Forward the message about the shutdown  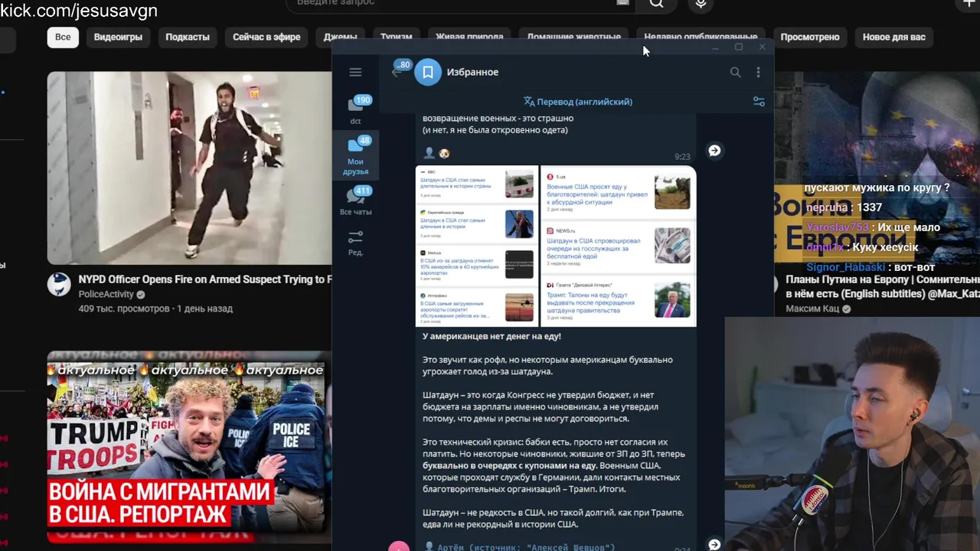point(714,544)
